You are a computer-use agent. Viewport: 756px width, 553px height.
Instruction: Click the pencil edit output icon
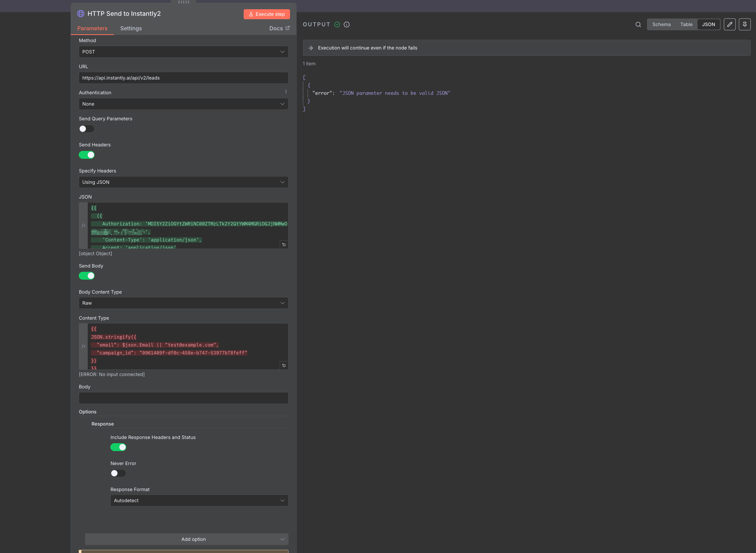pos(730,24)
